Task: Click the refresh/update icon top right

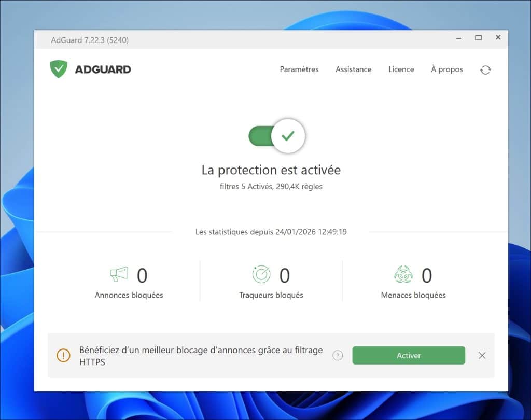Action: 485,69
